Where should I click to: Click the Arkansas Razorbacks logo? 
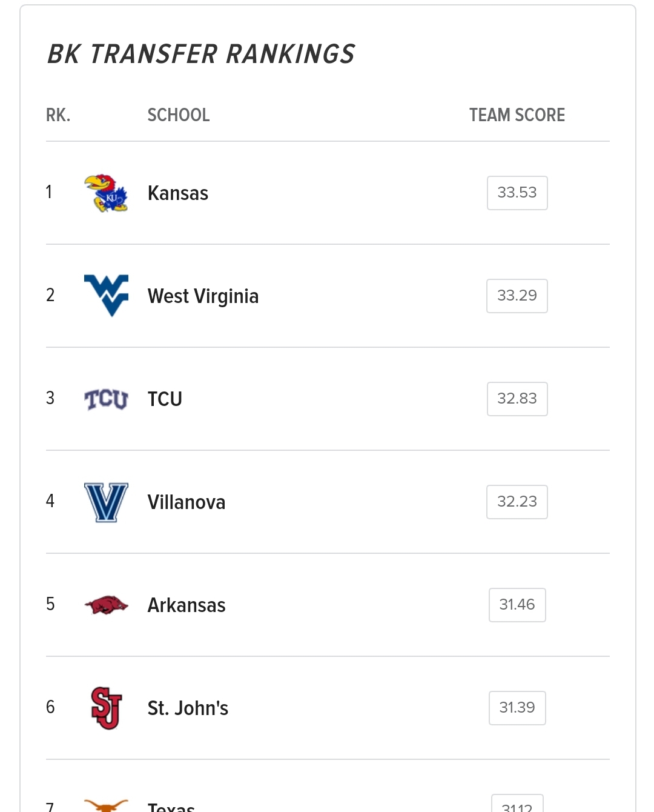[x=106, y=605]
